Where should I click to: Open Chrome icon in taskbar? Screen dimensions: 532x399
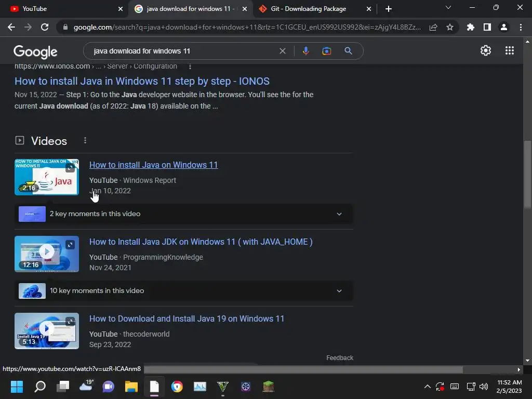click(177, 387)
